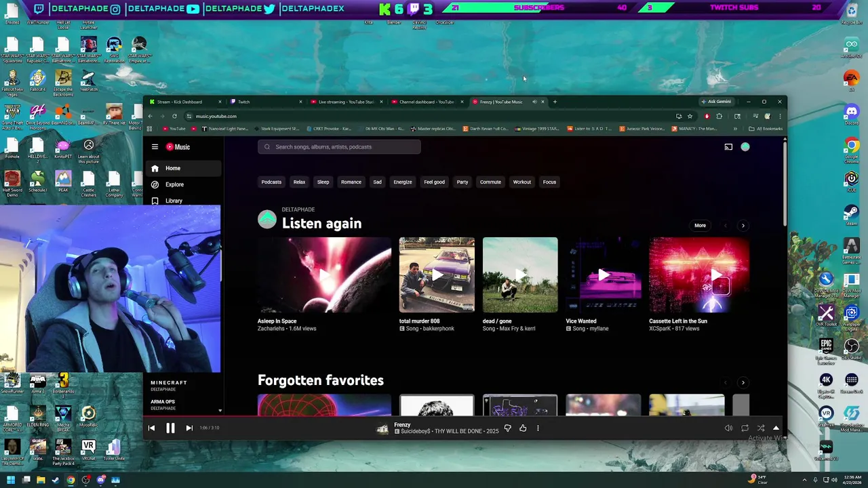Image resolution: width=868 pixels, height=488 pixels.
Task: Select the Relax mood chip
Action: [299, 182]
